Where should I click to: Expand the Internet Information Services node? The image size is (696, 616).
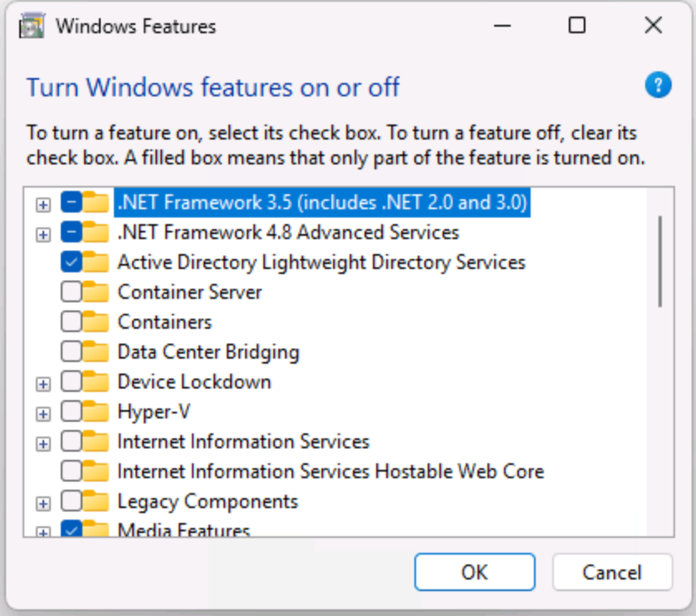coord(43,442)
